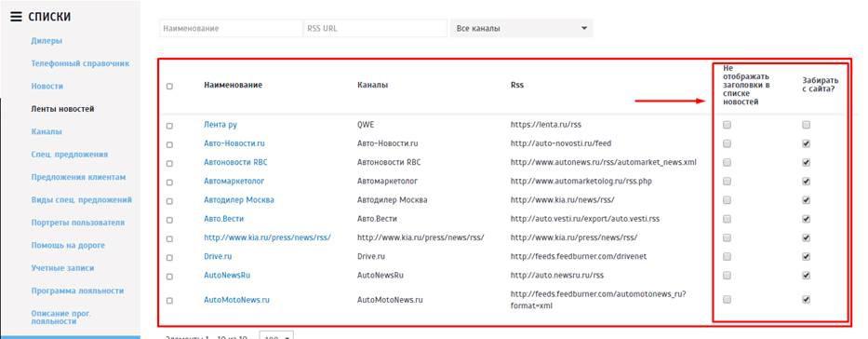868x339 pixels.
Task: Open Спец. предложения section
Action: [69, 154]
